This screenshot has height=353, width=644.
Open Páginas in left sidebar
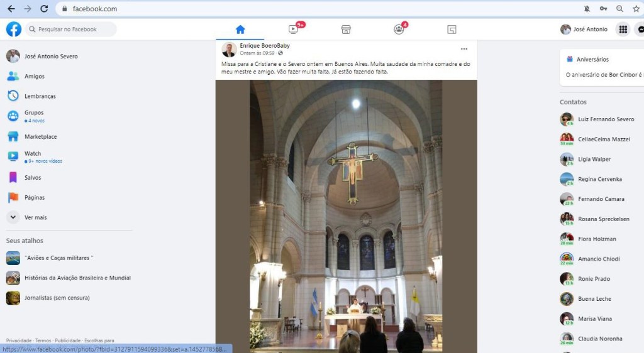tap(35, 197)
